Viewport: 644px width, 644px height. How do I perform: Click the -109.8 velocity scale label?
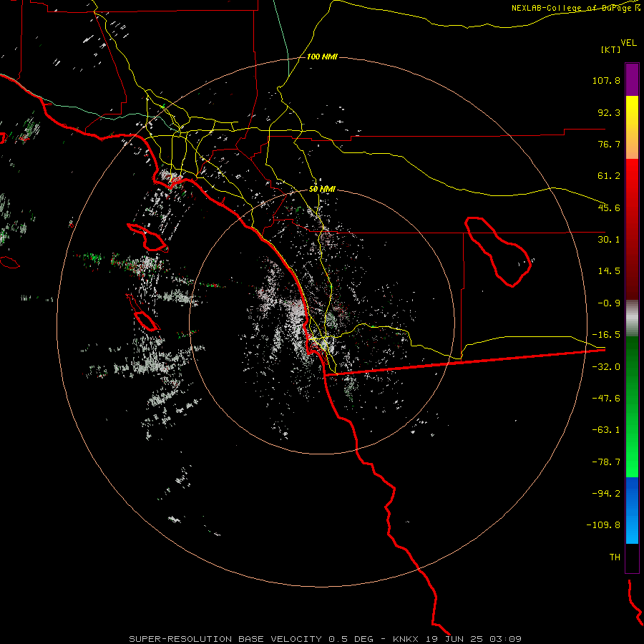[x=604, y=525]
